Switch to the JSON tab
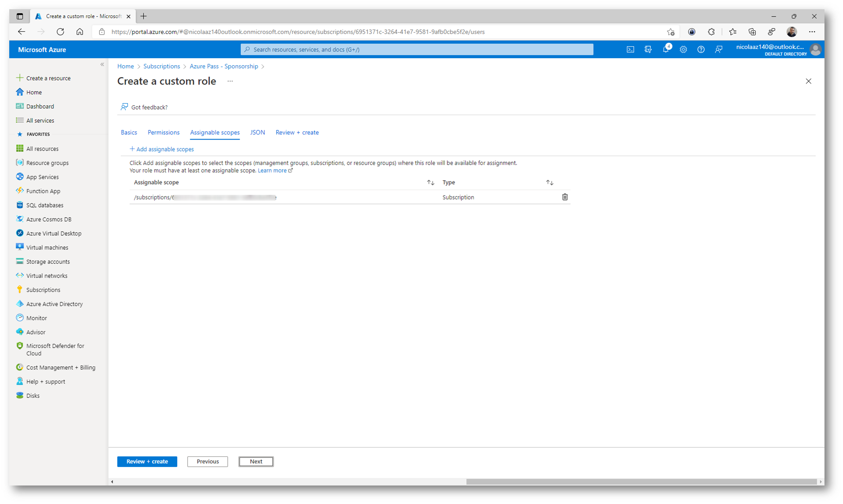The width and height of the screenshot is (843, 504). coord(257,132)
